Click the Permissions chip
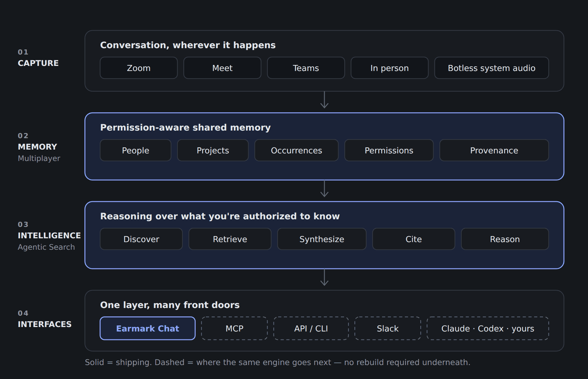 pos(389,150)
